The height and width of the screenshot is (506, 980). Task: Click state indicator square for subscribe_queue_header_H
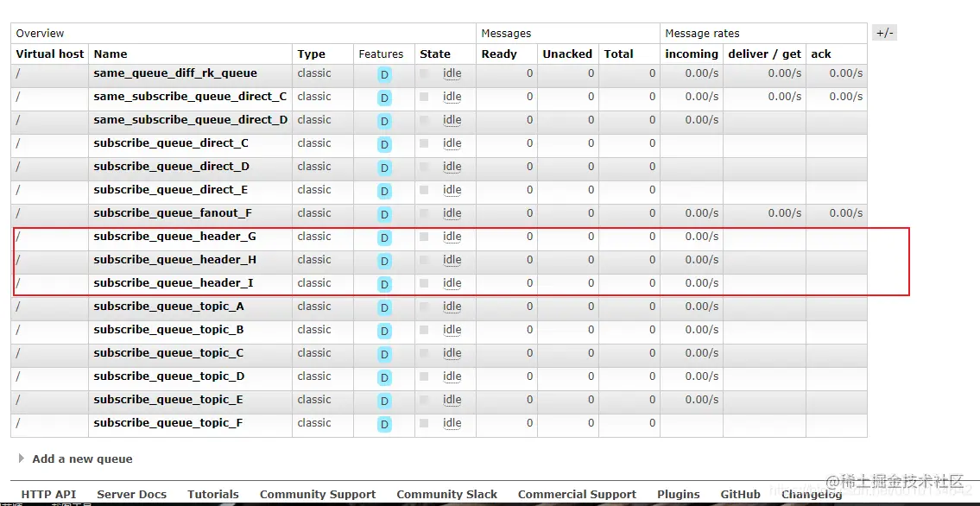[x=424, y=259]
